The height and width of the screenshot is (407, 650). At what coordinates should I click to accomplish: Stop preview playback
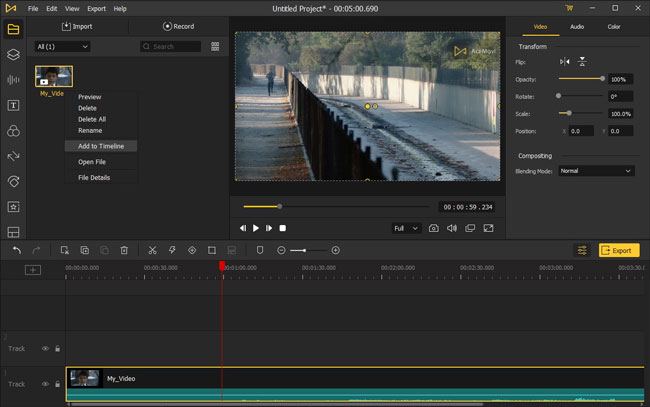pyautogui.click(x=283, y=228)
